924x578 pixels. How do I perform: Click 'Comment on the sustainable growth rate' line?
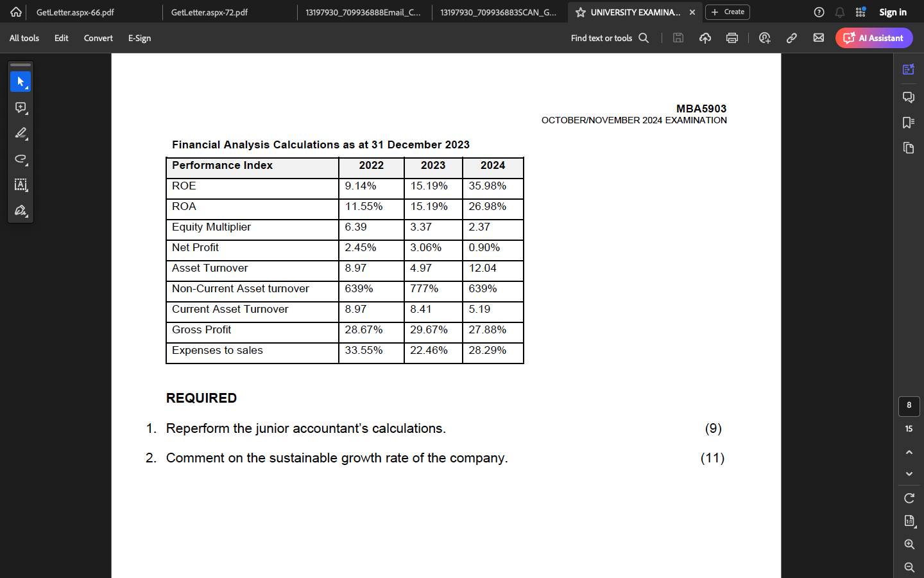337,458
